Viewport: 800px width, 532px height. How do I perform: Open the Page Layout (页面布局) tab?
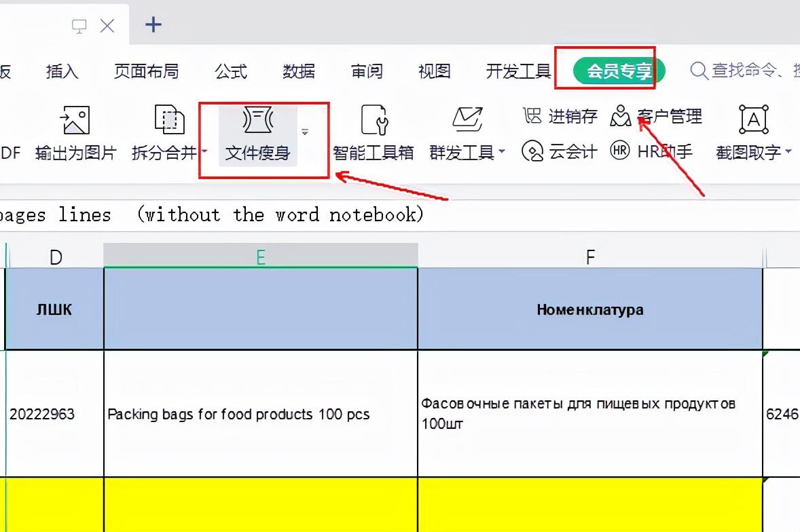pos(146,71)
